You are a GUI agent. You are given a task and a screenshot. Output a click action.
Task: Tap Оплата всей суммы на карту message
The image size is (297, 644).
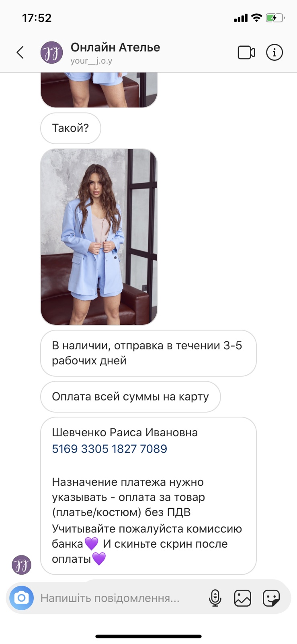(x=130, y=396)
